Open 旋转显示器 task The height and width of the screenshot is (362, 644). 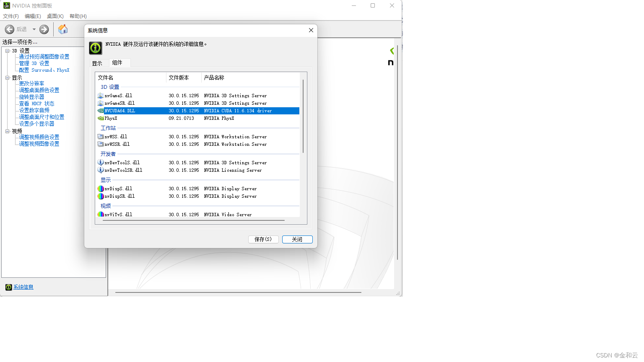point(31,97)
